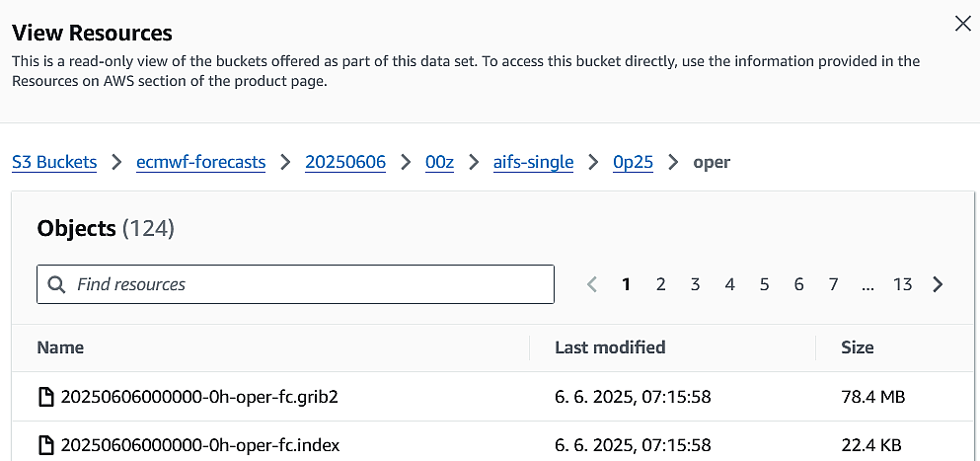Go to previous page arrow

(x=592, y=284)
